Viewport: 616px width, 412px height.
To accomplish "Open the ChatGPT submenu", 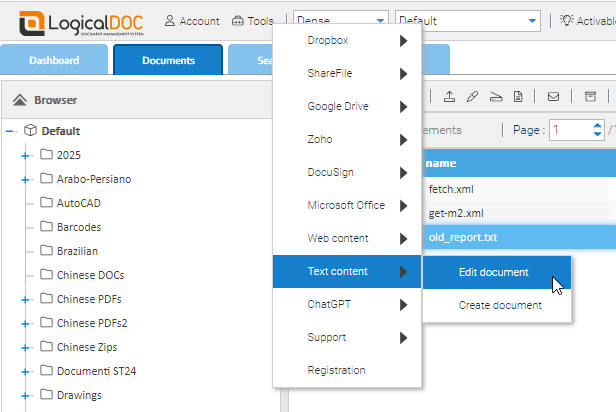I will (x=347, y=304).
